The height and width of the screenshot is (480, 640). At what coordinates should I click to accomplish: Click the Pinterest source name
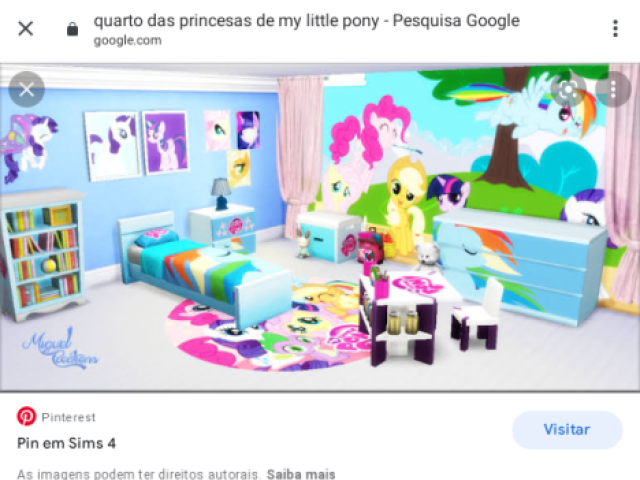[x=69, y=417]
